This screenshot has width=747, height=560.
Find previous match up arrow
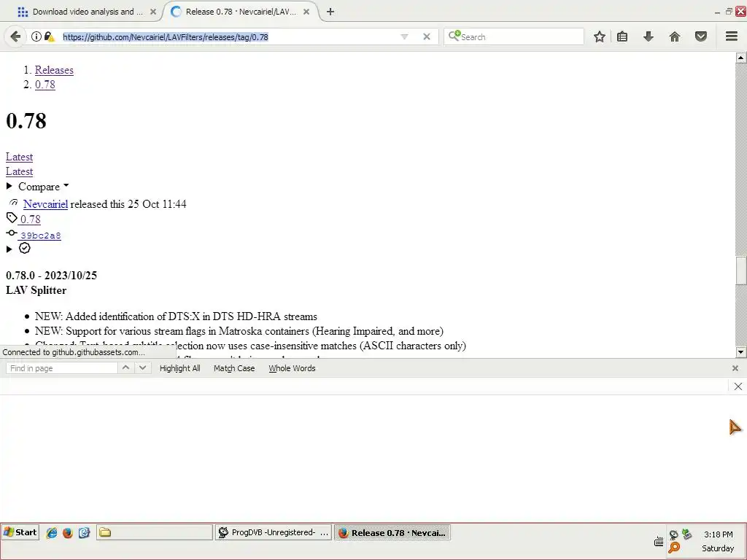click(125, 367)
